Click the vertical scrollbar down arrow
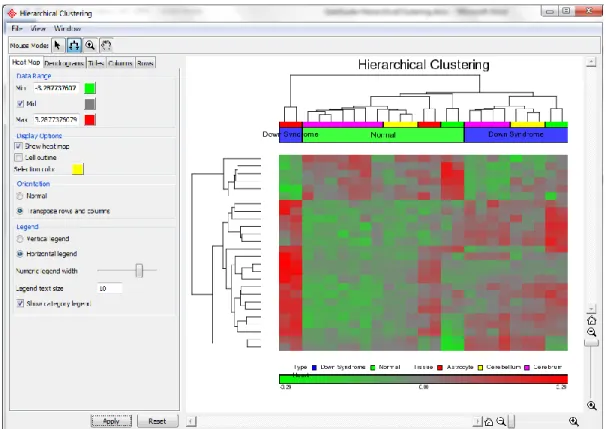The height and width of the screenshot is (429, 606). click(x=591, y=309)
